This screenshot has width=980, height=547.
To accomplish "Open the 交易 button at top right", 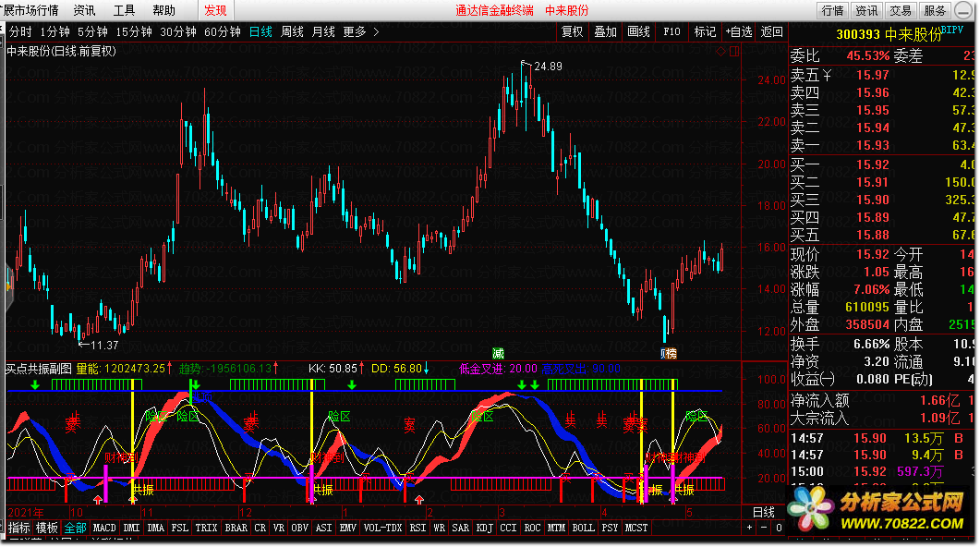I will coord(901,11).
